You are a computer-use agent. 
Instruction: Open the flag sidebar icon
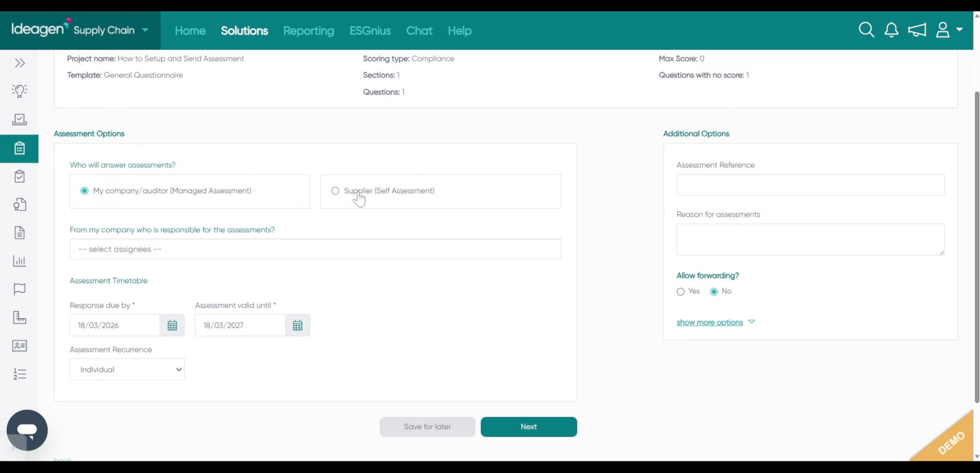(x=20, y=289)
